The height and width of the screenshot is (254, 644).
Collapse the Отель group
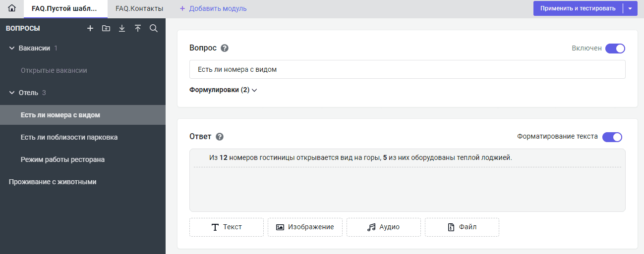(12, 93)
